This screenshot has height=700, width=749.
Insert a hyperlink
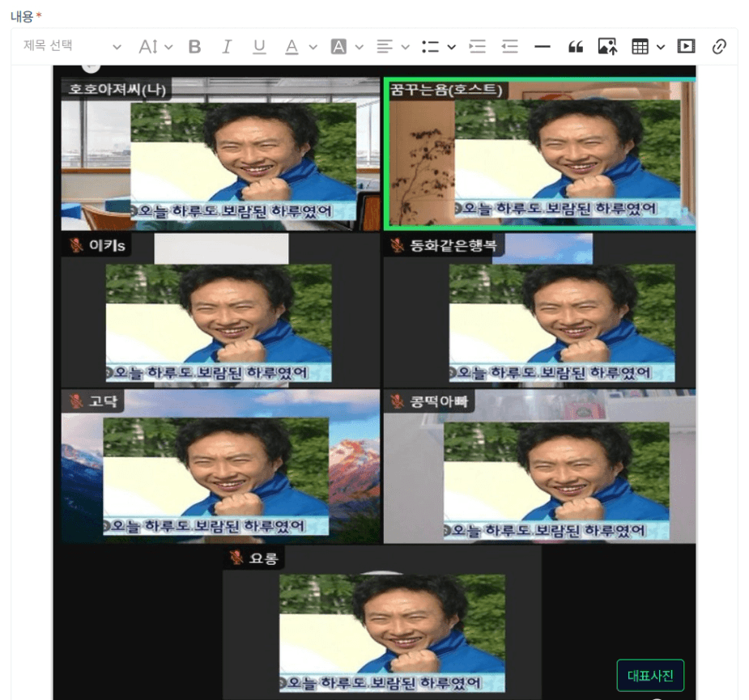[719, 47]
